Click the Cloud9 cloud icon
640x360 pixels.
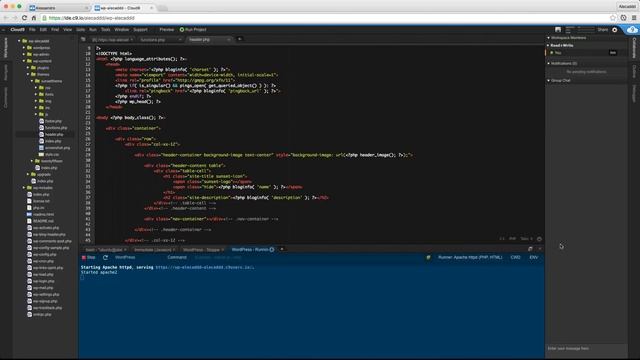(x=632, y=30)
